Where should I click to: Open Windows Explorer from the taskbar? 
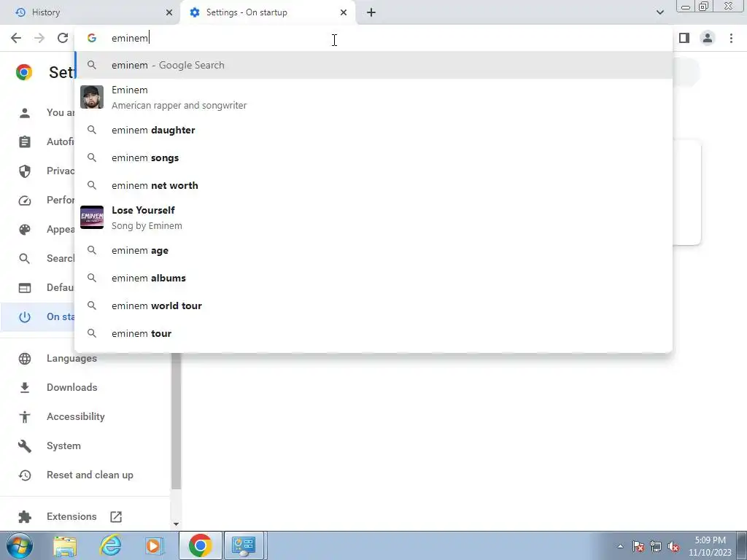(65, 545)
